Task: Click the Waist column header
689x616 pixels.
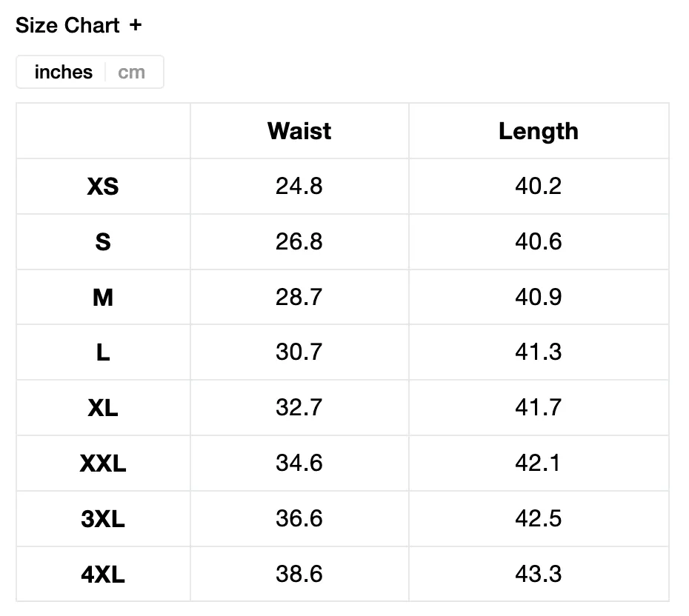Action: pyautogui.click(x=299, y=131)
